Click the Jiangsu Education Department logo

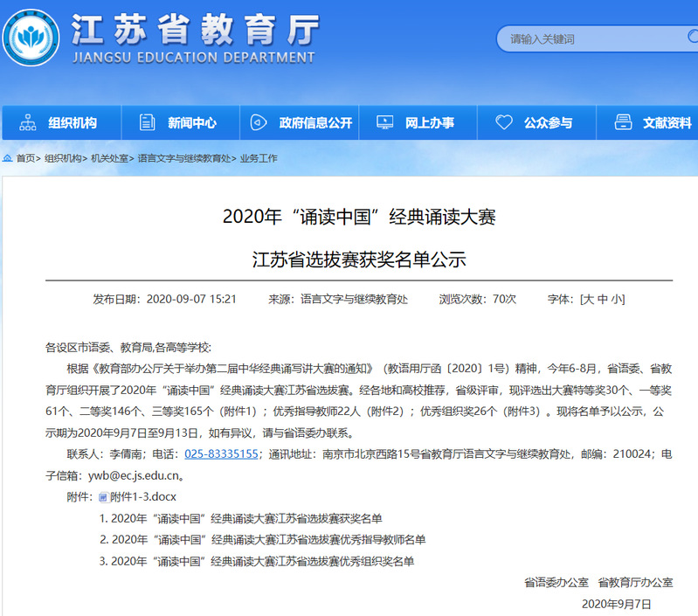(31, 38)
